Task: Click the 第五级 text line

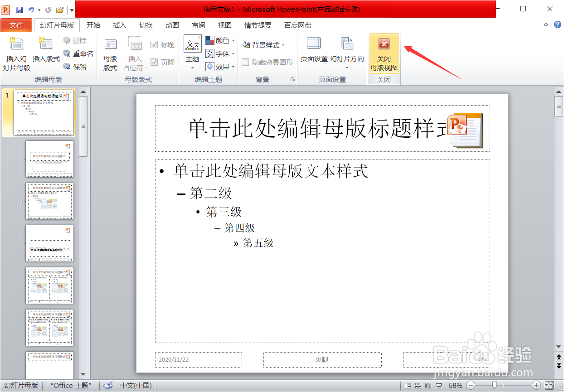Action: coord(258,243)
